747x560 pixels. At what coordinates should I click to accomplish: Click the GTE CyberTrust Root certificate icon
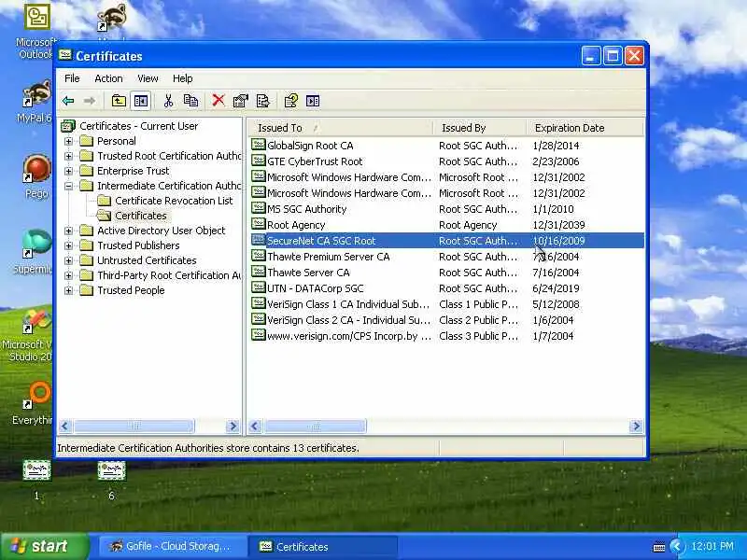(x=259, y=161)
